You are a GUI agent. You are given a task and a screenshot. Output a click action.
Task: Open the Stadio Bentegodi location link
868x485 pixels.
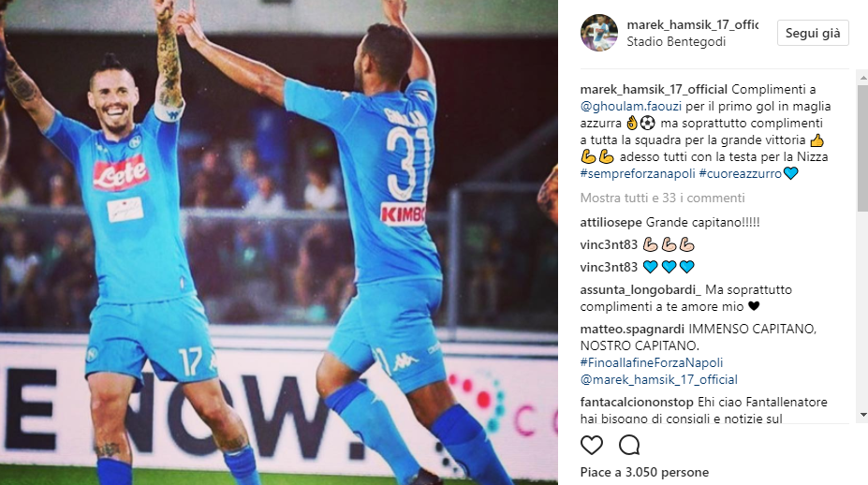[676, 41]
